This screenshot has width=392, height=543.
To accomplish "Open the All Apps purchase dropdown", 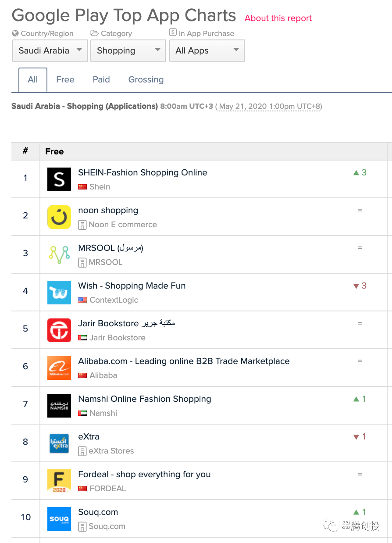I will click(x=207, y=51).
